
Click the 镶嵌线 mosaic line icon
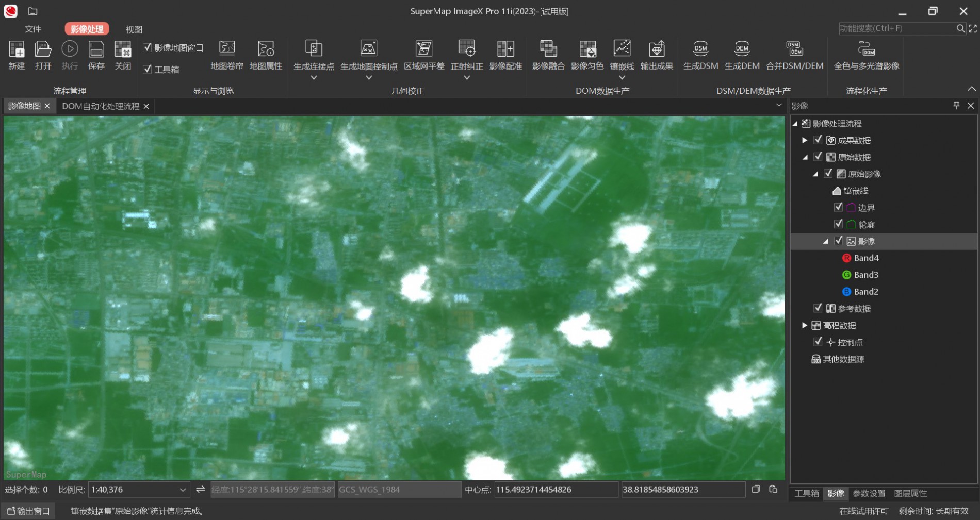(622, 48)
